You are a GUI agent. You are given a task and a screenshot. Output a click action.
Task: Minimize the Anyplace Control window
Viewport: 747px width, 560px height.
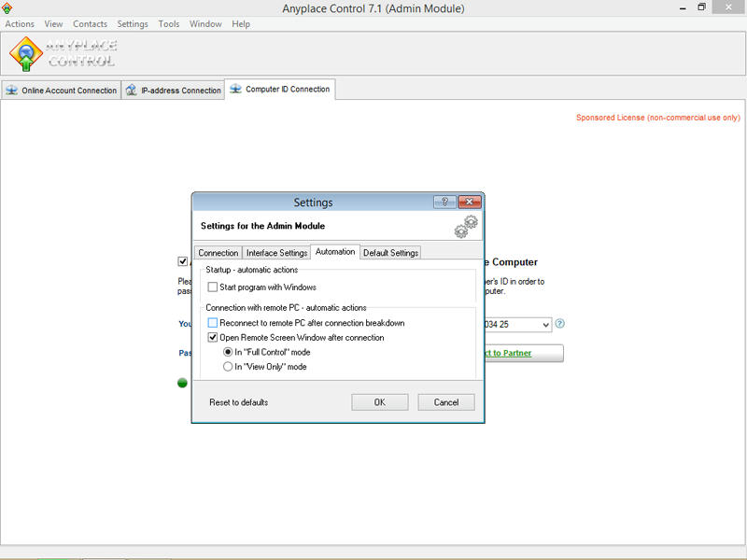click(683, 8)
